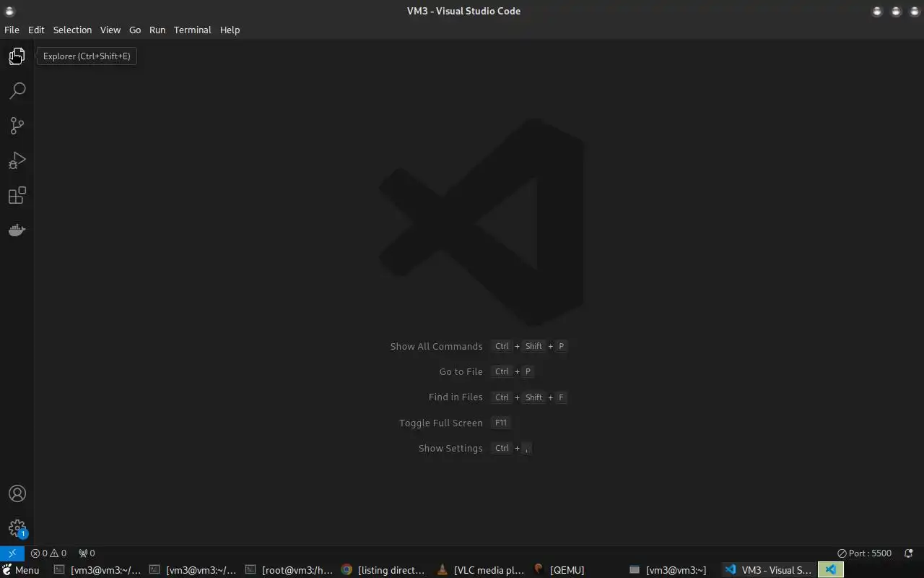The width and height of the screenshot is (924, 578).
Task: Open the Search view in the activity bar
Action: click(x=17, y=90)
